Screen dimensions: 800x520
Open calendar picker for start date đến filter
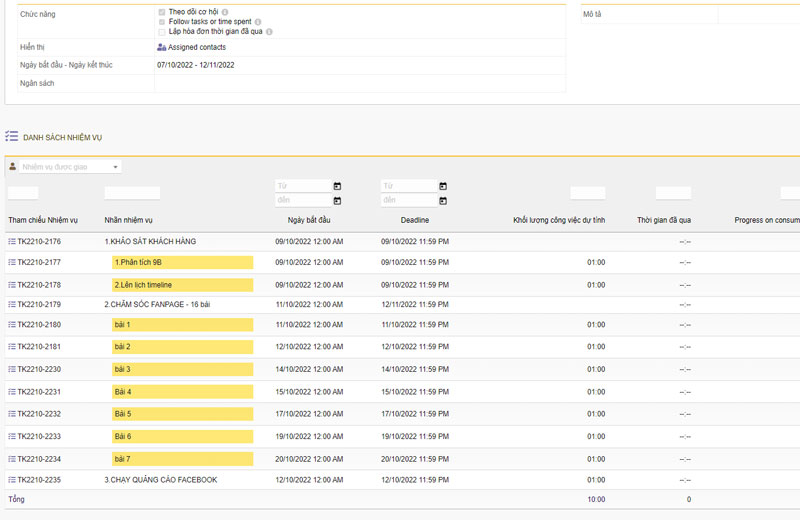337,201
